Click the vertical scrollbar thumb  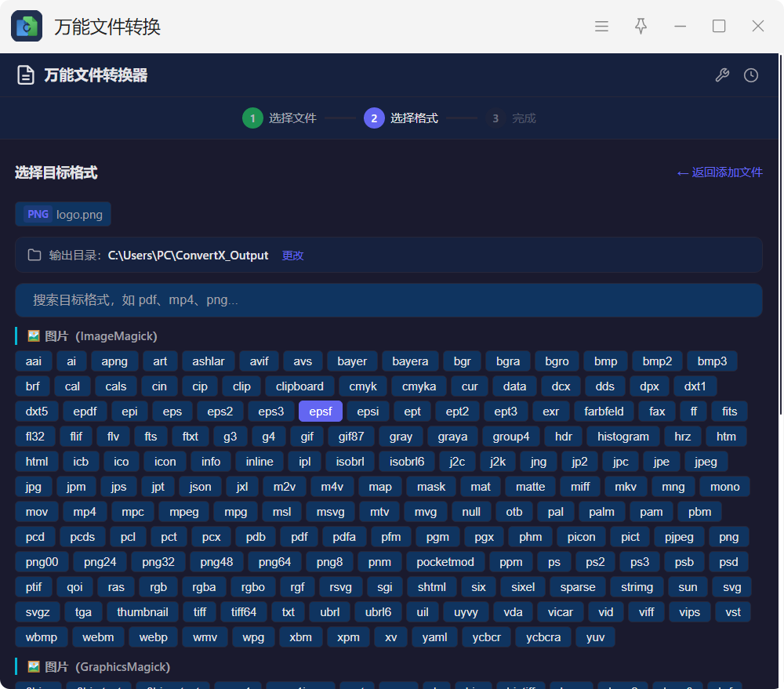pos(781,235)
